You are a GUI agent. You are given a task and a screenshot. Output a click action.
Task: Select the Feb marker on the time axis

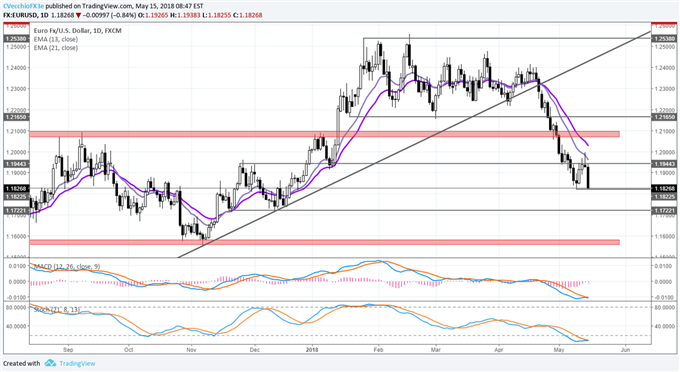[x=379, y=349]
